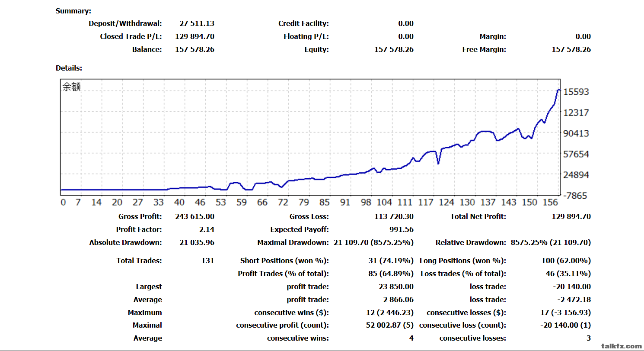The width and height of the screenshot is (644, 351).
Task: Click the 24894 value on chart axis
Action: coord(576,175)
